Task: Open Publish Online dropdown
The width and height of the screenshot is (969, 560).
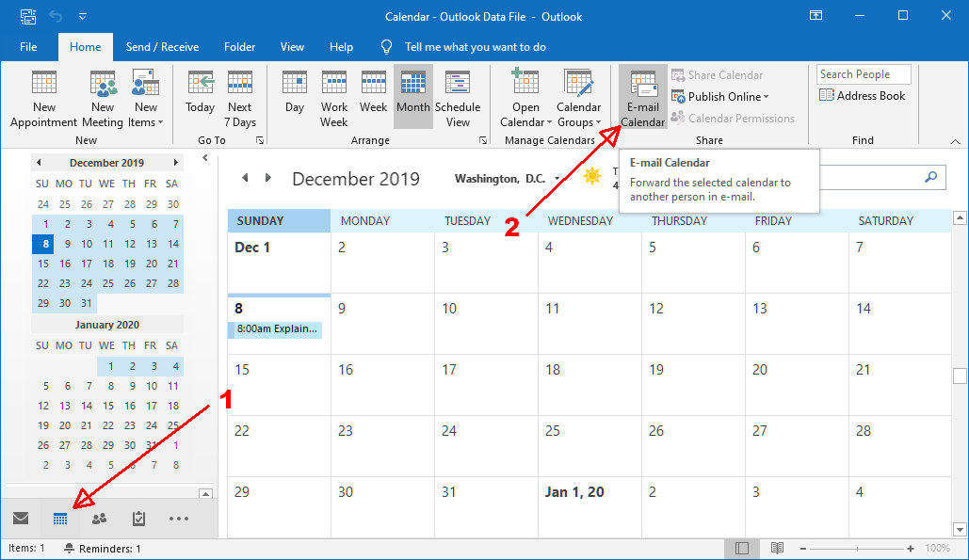Action: point(720,97)
